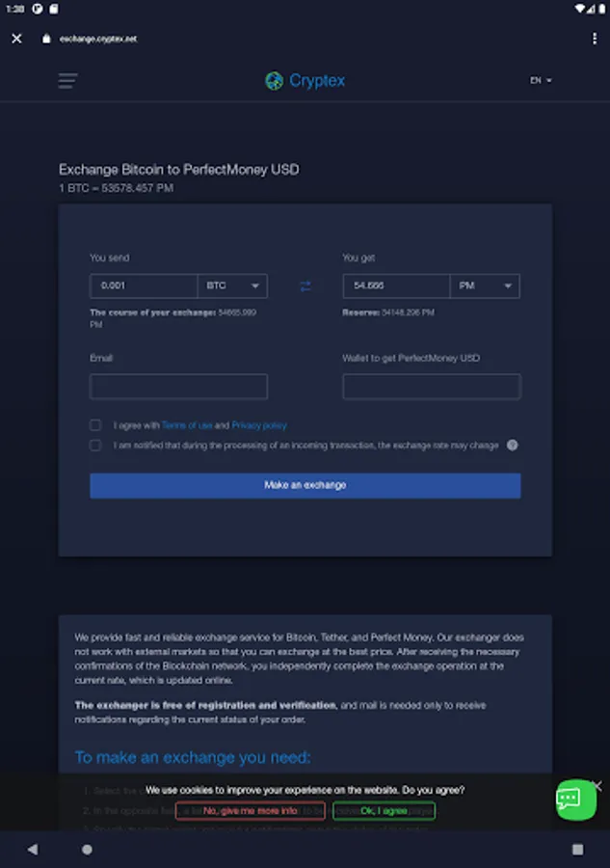Click the question mark help icon

click(x=513, y=446)
